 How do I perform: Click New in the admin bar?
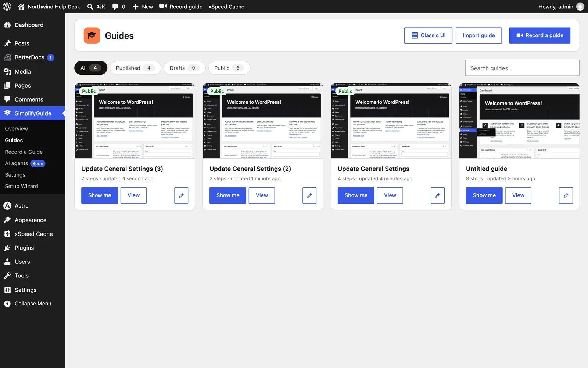click(x=143, y=7)
